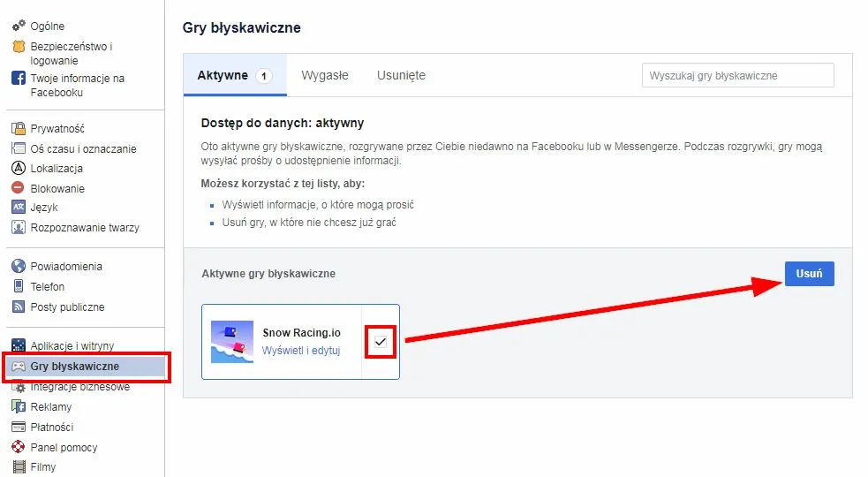
Task: Click the Rozpoznawanie twarzy face icon
Action: 19,227
